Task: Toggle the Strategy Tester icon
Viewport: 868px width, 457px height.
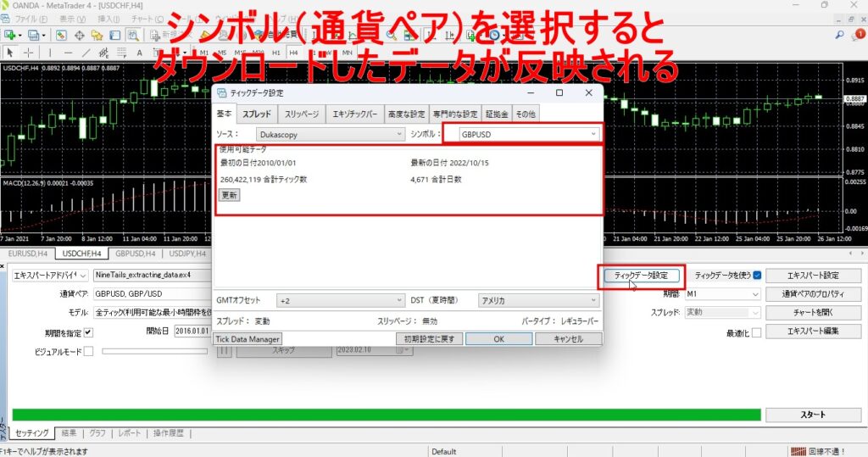Action: click(x=133, y=36)
